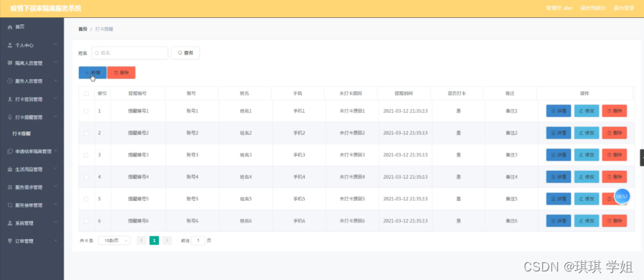The image size is (644, 280).
Task: Click 修改 for row 提醒编号5
Action: click(586, 199)
